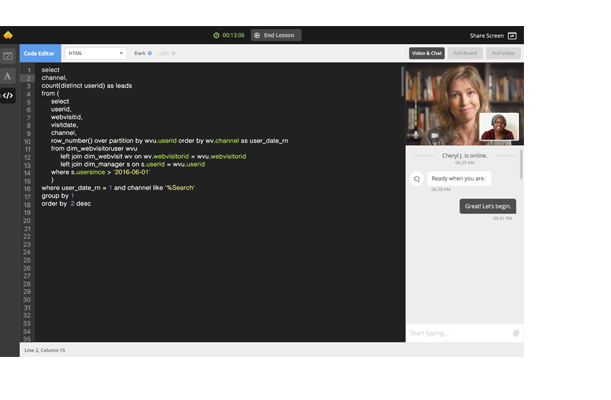Switch to Video & Chat view
The image size is (611, 400).
click(426, 53)
